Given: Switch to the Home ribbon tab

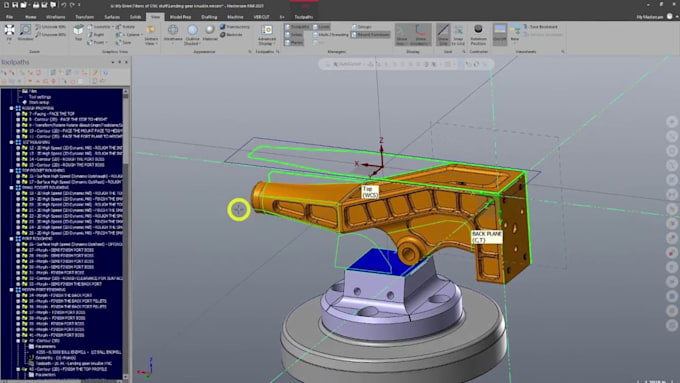Looking at the screenshot, I should click(x=30, y=17).
